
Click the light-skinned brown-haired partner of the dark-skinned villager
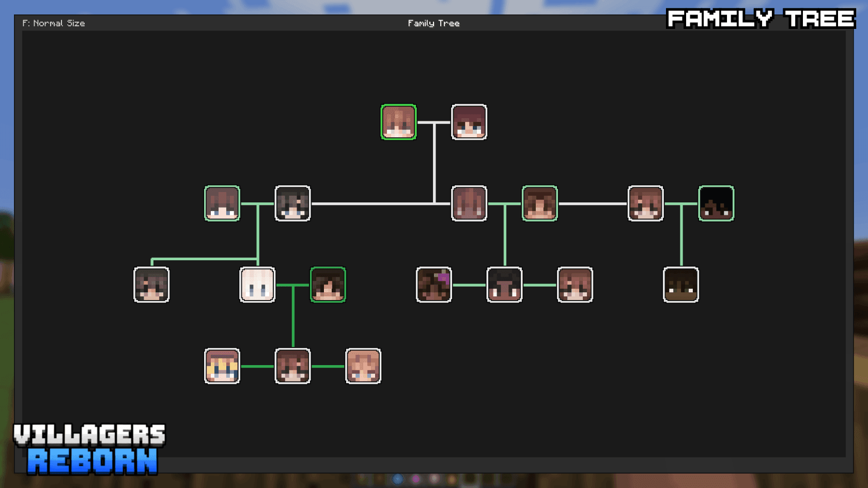tap(575, 285)
